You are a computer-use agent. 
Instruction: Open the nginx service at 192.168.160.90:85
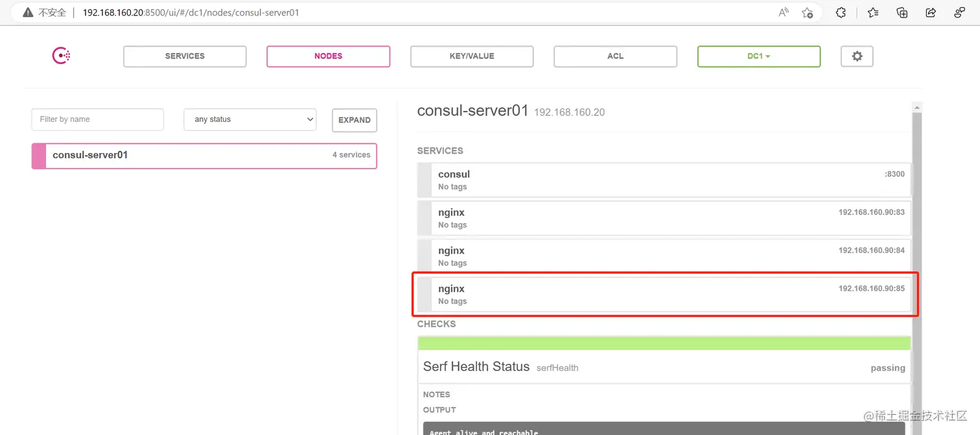pos(664,295)
